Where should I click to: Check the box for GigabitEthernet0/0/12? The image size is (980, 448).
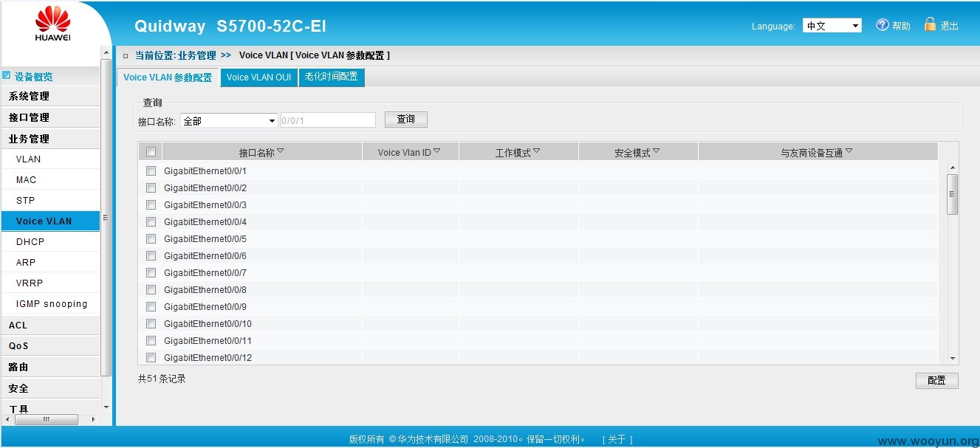[x=151, y=358]
